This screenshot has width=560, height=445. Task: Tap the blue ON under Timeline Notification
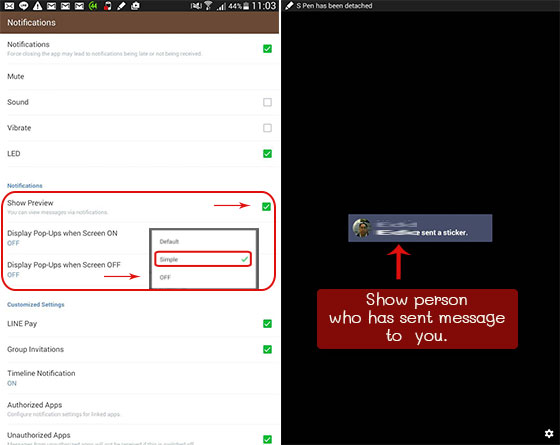12,383
